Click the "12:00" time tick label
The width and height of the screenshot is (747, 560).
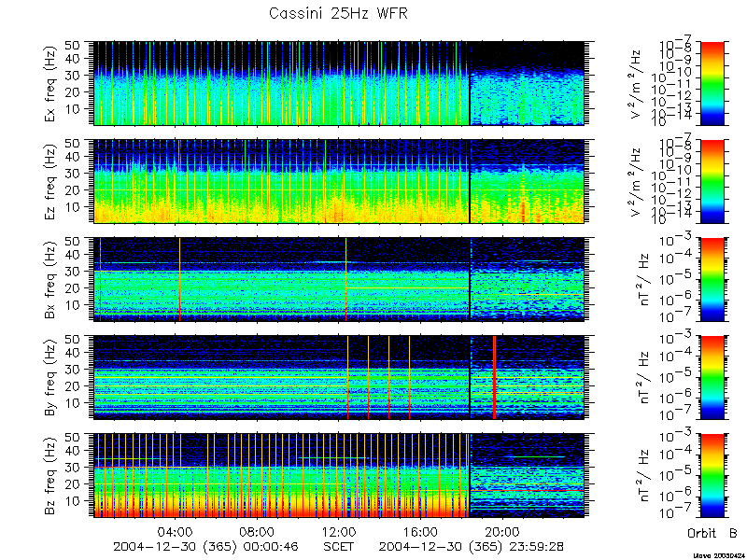(x=339, y=531)
